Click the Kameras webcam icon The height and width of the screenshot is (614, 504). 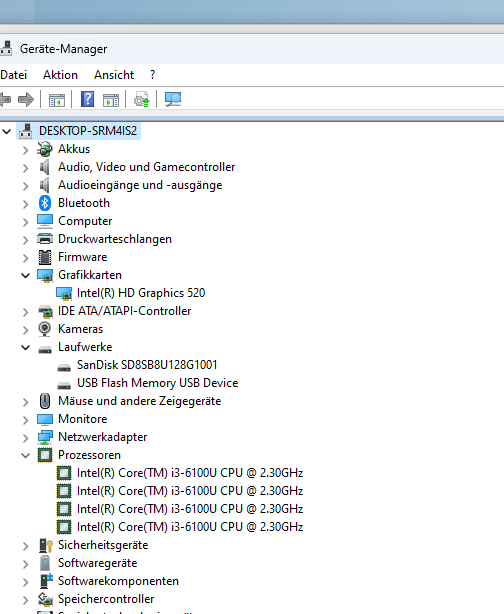45,329
